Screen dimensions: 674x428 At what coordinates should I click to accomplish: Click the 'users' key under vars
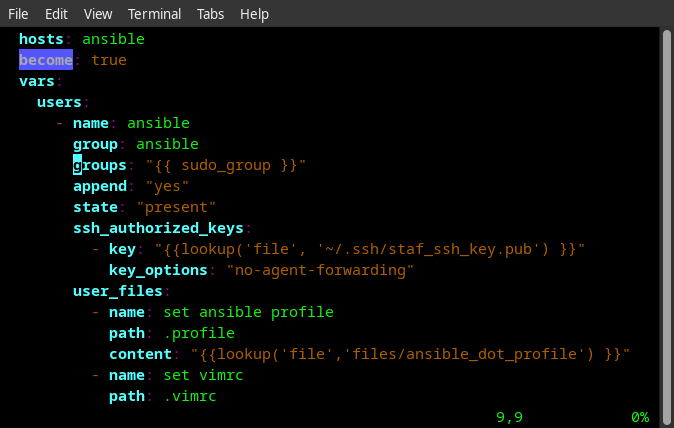coord(59,102)
